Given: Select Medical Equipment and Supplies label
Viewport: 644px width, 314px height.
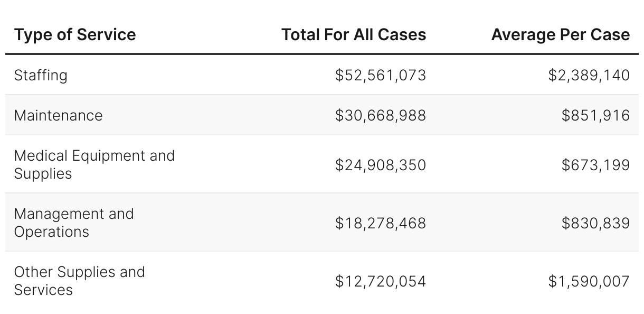Looking at the screenshot, I should [94, 164].
